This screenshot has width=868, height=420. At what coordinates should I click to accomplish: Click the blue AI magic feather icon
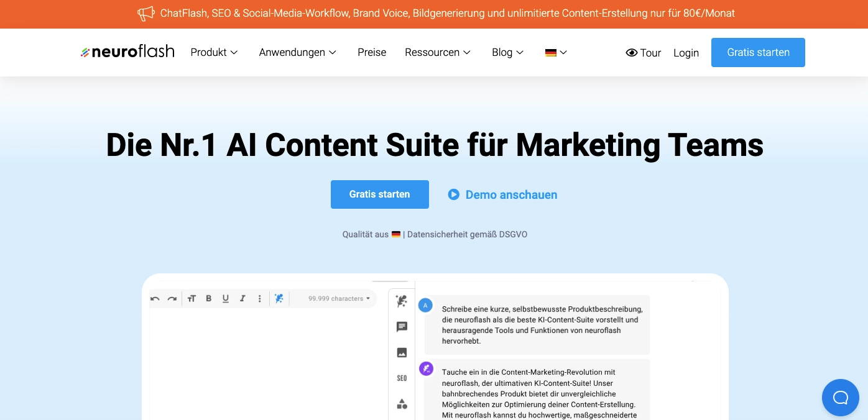click(x=279, y=299)
